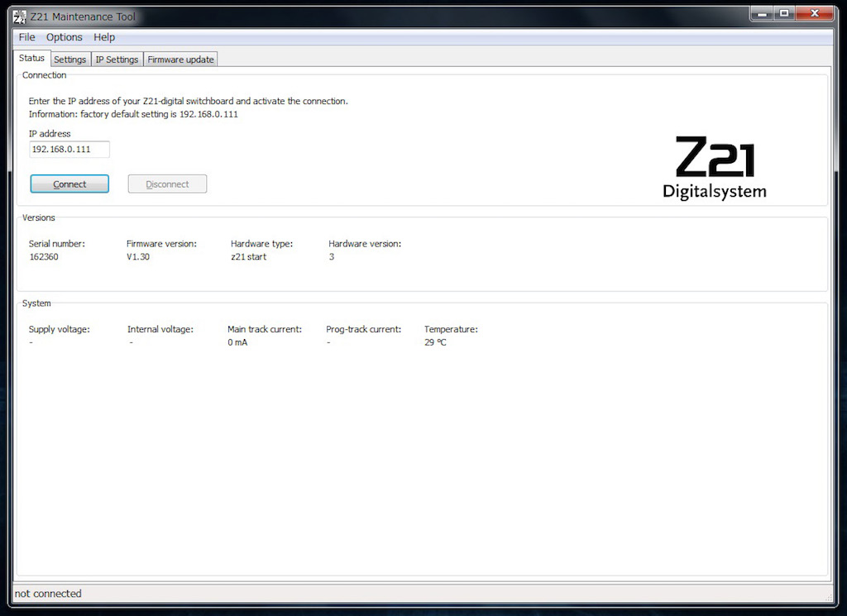Click the Z21 app icon in title bar
Image resolution: width=847 pixels, height=616 pixels.
click(x=20, y=17)
